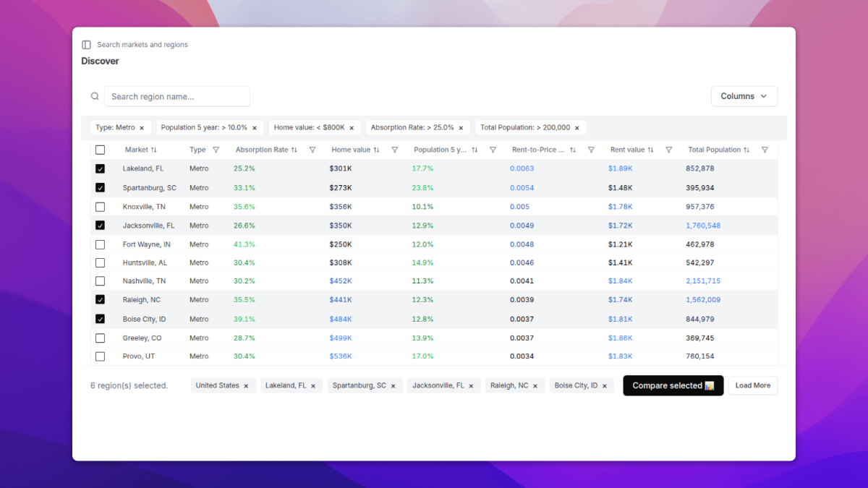Remove Raleigh, NC from selected regions

pyautogui.click(x=535, y=386)
